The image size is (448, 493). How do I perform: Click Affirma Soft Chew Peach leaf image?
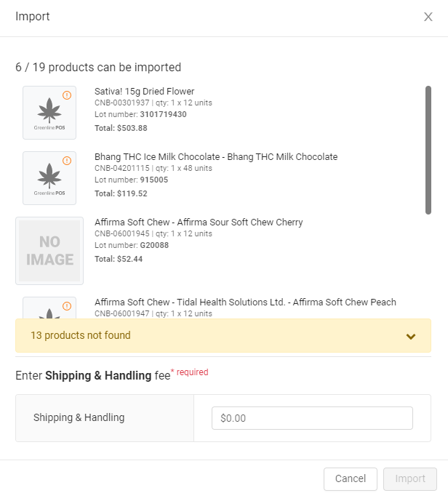point(49,313)
